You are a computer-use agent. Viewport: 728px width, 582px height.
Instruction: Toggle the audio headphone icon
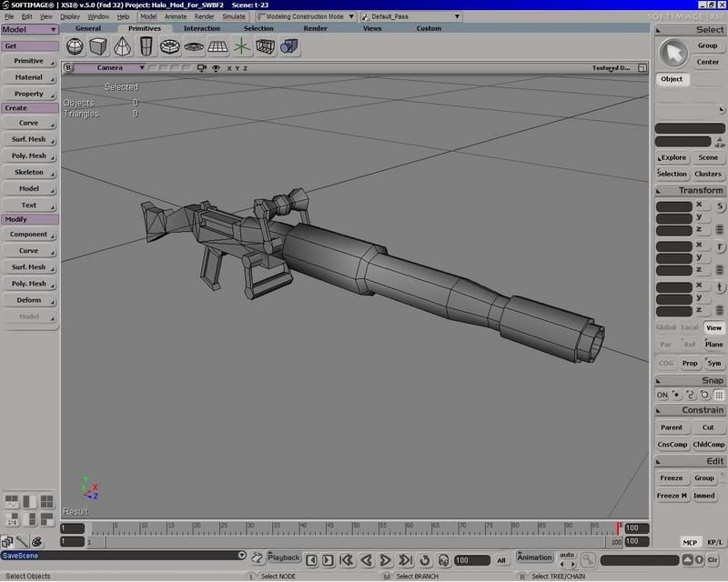(x=443, y=560)
